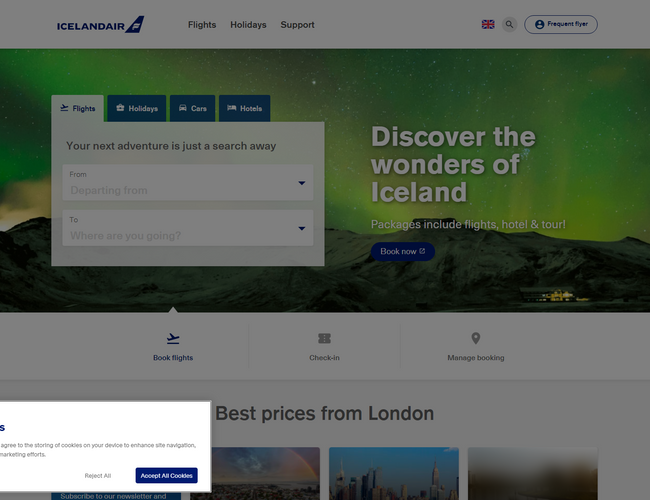The image size is (650, 500).
Task: Expand the To destination dropdown arrow
Action: (x=302, y=228)
